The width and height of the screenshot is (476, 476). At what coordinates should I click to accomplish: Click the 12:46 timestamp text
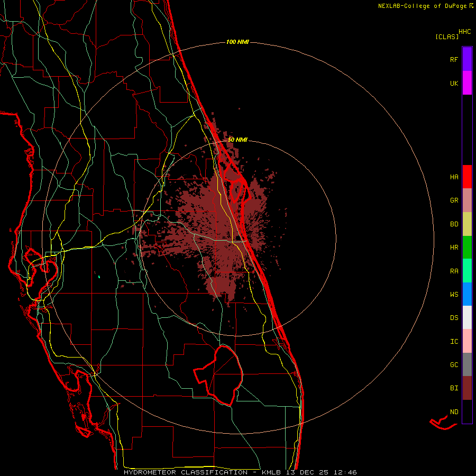[x=345, y=472]
